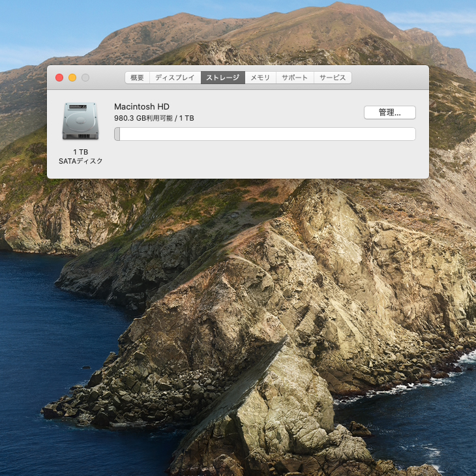Open the サービス tab
The width and height of the screenshot is (476, 476).
(x=333, y=78)
